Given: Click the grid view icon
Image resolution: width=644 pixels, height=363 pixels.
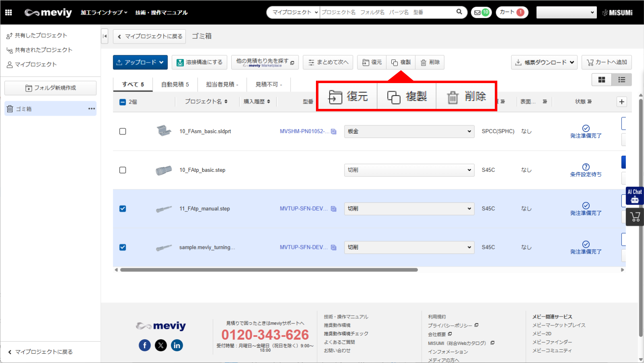Looking at the screenshot, I should [x=601, y=80].
